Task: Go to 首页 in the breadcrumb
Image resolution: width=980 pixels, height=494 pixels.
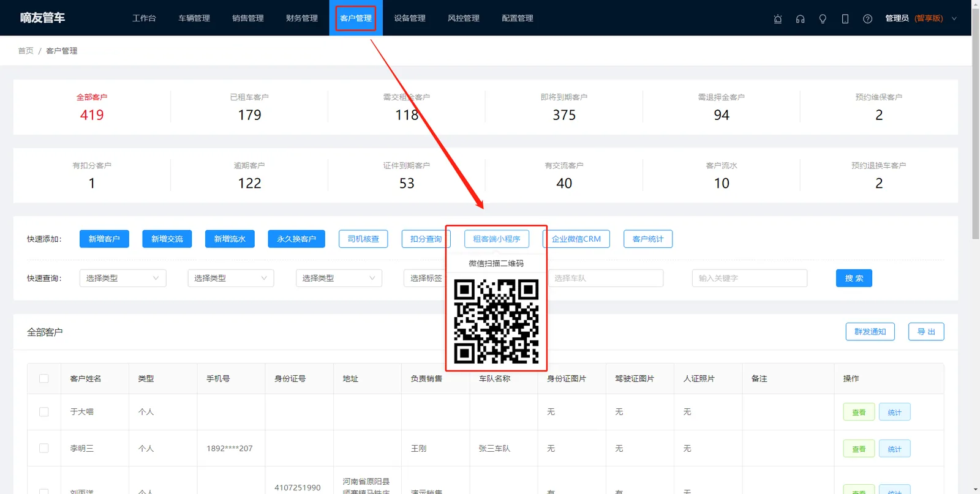Action: pyautogui.click(x=26, y=51)
